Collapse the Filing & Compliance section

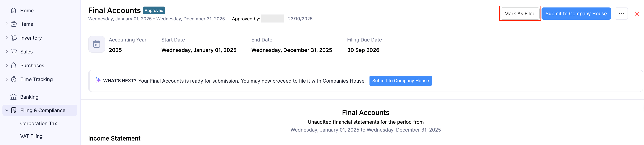[x=7, y=110]
